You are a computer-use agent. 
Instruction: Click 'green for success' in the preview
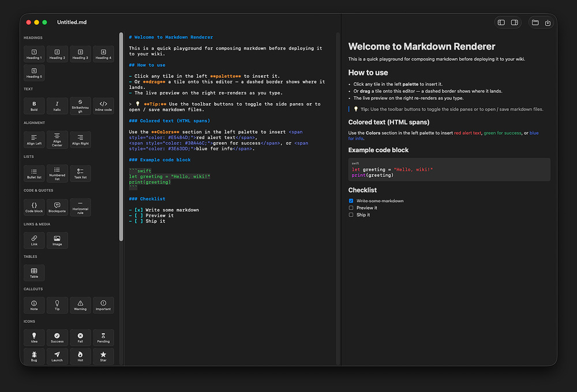click(x=503, y=133)
